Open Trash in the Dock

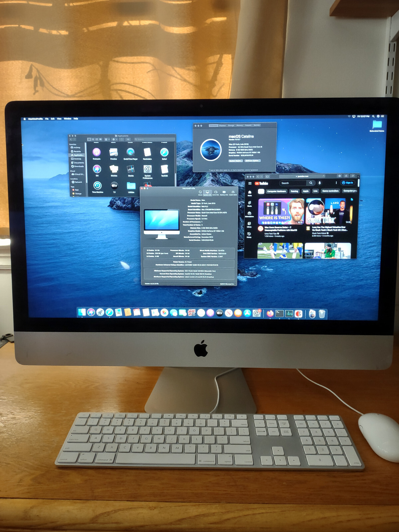pos(322,314)
